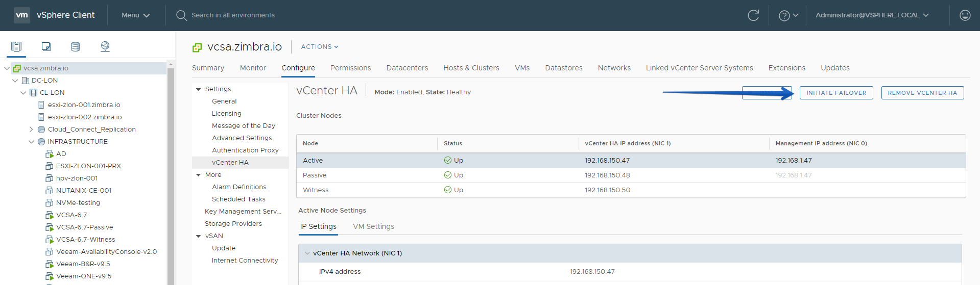980x285 pixels.
Task: Open the Updates tab
Action: pyautogui.click(x=835, y=68)
